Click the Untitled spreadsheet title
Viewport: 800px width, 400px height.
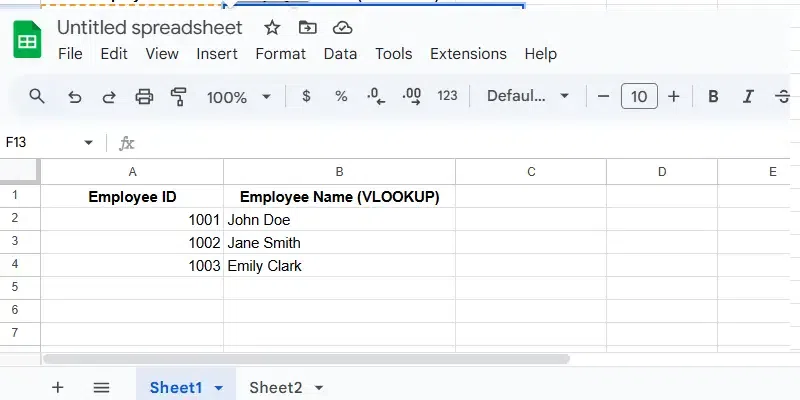point(149,28)
